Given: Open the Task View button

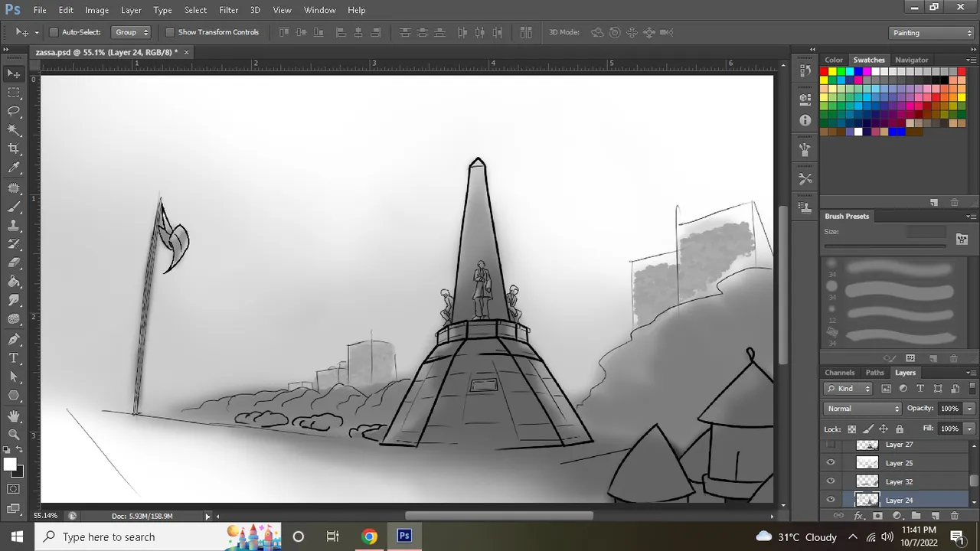Looking at the screenshot, I should tap(332, 536).
